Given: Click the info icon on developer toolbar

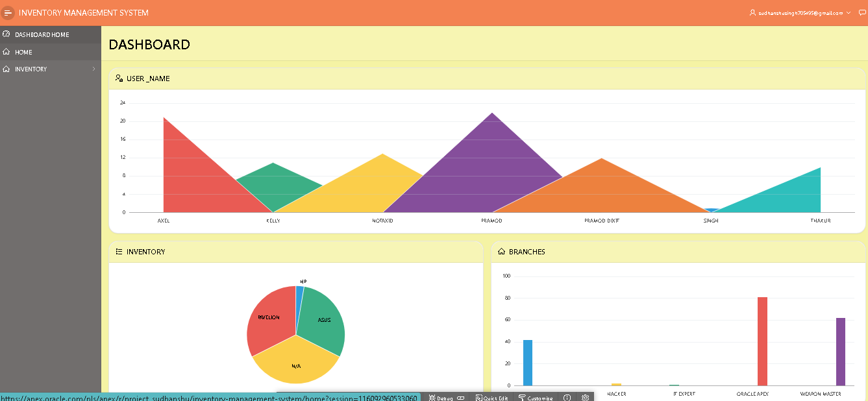Looking at the screenshot, I should [566, 397].
